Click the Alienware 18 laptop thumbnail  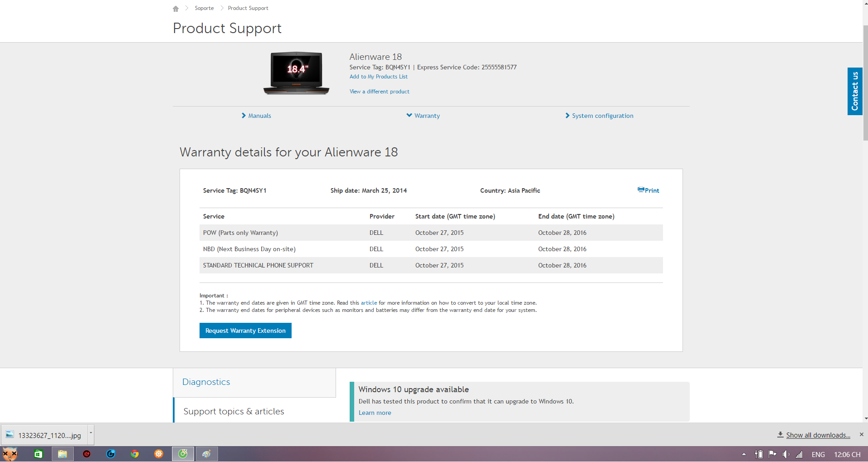pos(297,73)
